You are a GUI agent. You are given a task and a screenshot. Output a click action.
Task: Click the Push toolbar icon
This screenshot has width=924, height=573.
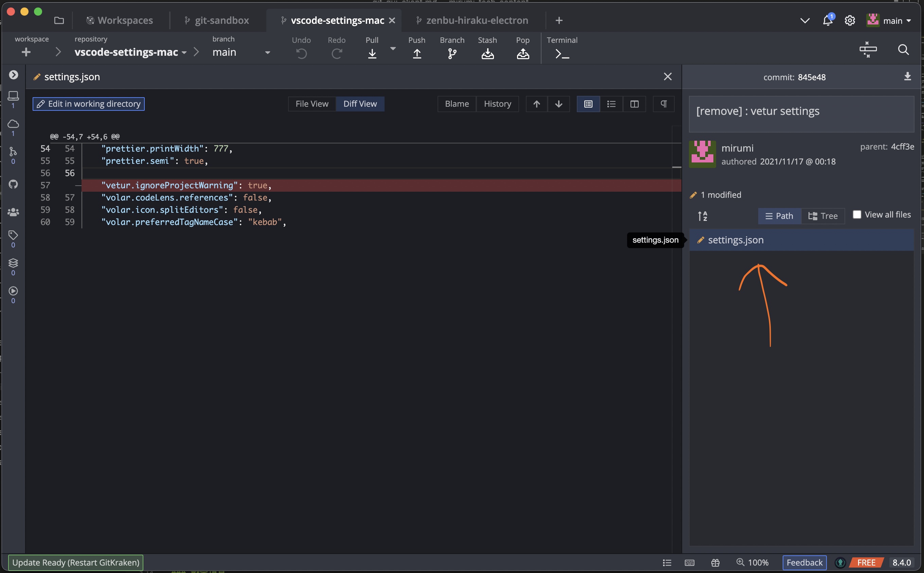[416, 53]
